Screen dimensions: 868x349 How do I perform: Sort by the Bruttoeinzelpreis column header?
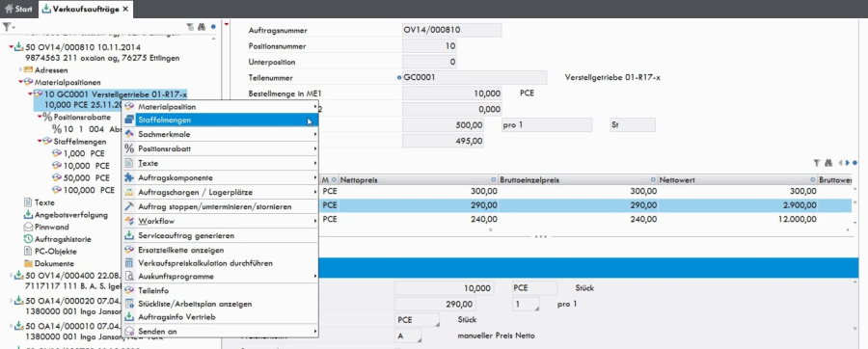(x=578, y=180)
